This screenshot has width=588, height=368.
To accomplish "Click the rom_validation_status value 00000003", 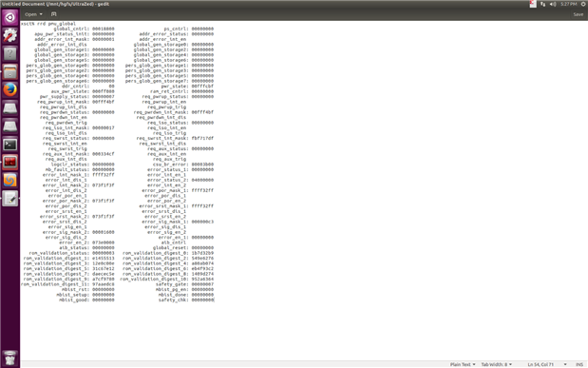I will [x=104, y=253].
